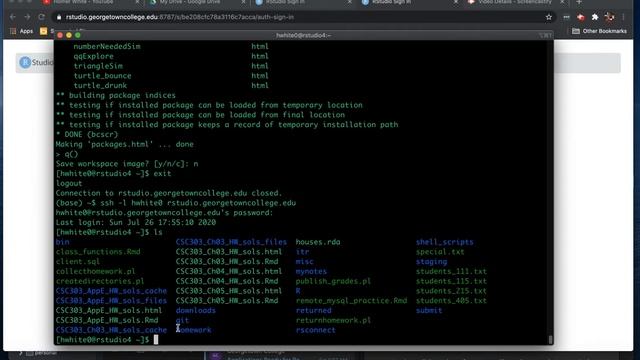Image resolution: width=640 pixels, height=360 pixels.
Task: Open the Chrome extensions puzzle icon
Action: tap(595, 17)
